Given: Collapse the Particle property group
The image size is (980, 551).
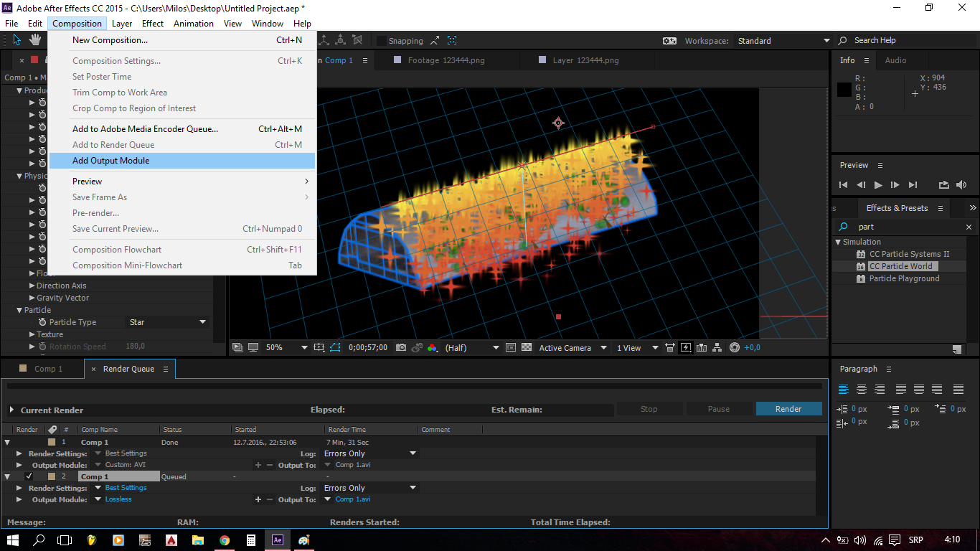Looking at the screenshot, I should tap(19, 310).
